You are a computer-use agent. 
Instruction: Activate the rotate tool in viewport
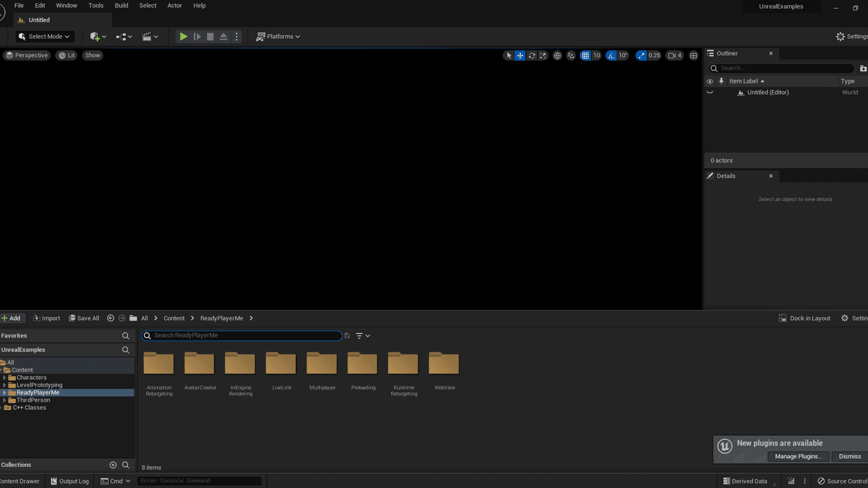coord(532,56)
